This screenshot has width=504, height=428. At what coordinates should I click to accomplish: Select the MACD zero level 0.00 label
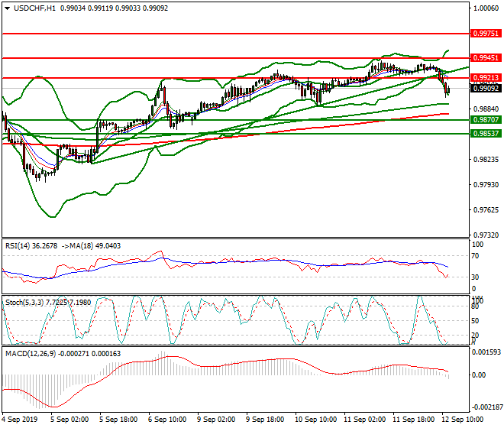click(x=479, y=375)
